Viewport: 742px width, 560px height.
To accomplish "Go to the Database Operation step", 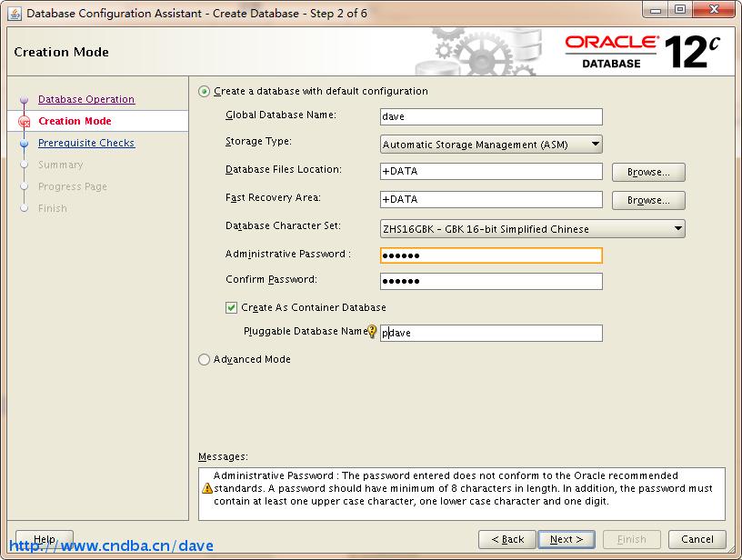I will click(86, 99).
